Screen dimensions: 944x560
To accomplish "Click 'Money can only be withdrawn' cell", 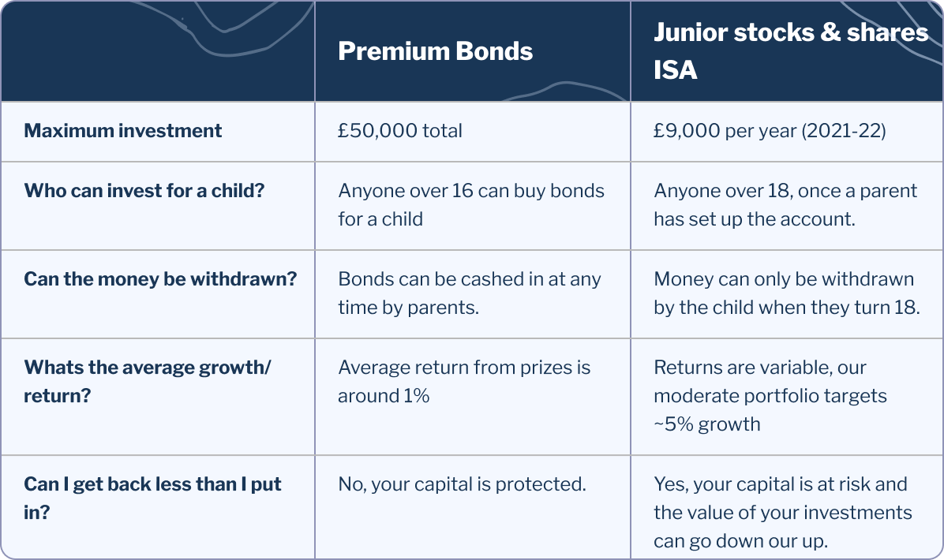I will [x=787, y=293].
